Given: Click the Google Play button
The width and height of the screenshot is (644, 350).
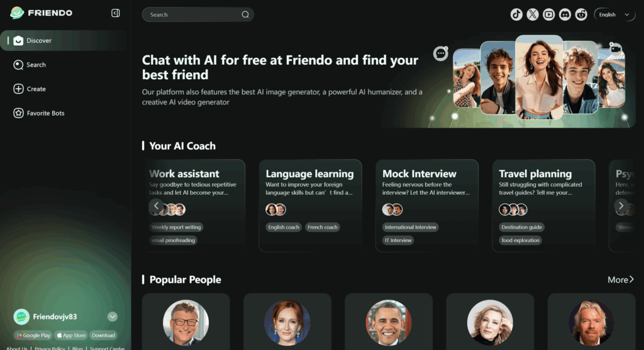Looking at the screenshot, I should pos(33,335).
